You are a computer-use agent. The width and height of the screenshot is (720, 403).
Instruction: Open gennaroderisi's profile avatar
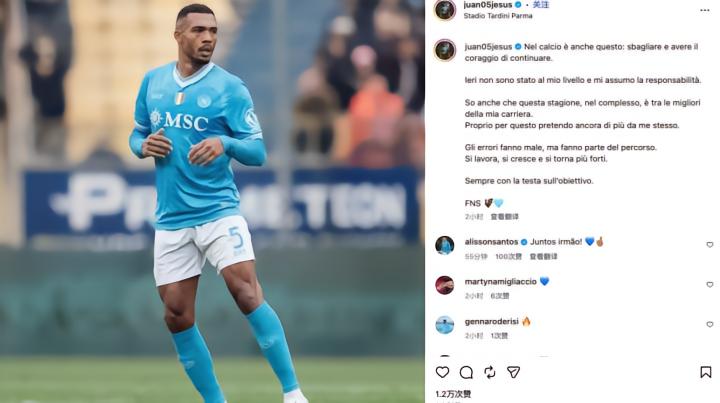(444, 325)
